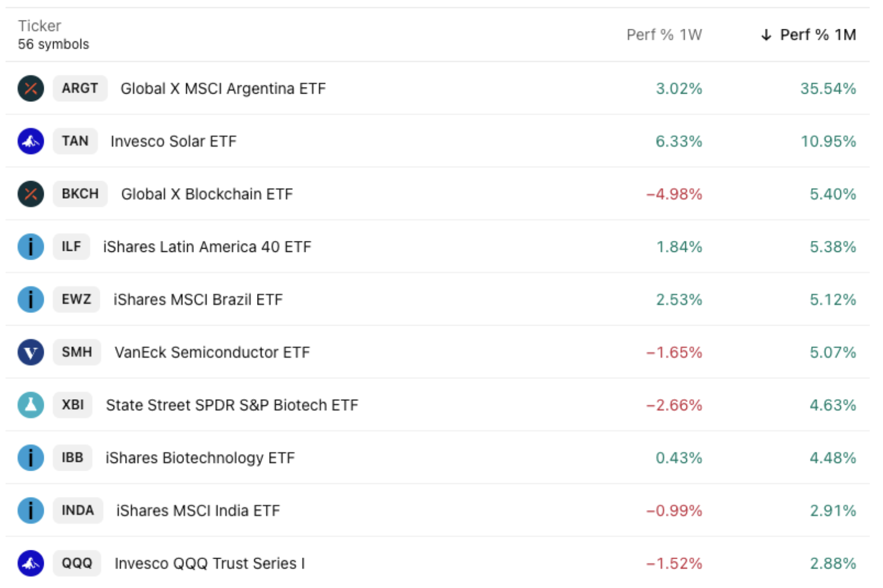
Task: Click the down arrow sort indicator
Action: pyautogui.click(x=766, y=35)
